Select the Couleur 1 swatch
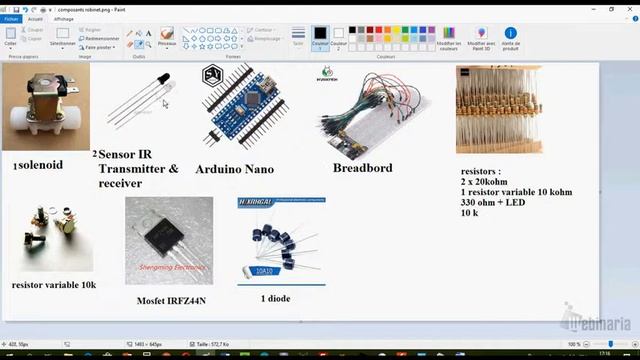The image size is (640, 360). tap(320, 38)
